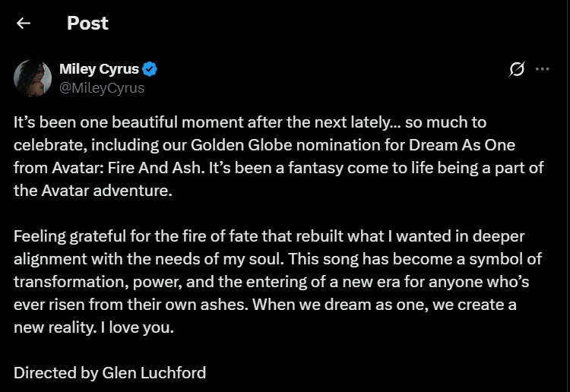Go back using the left arrow

click(24, 23)
